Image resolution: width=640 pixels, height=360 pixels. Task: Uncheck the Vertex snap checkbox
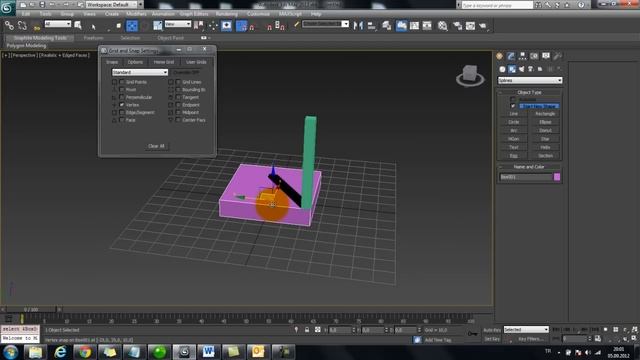122,105
